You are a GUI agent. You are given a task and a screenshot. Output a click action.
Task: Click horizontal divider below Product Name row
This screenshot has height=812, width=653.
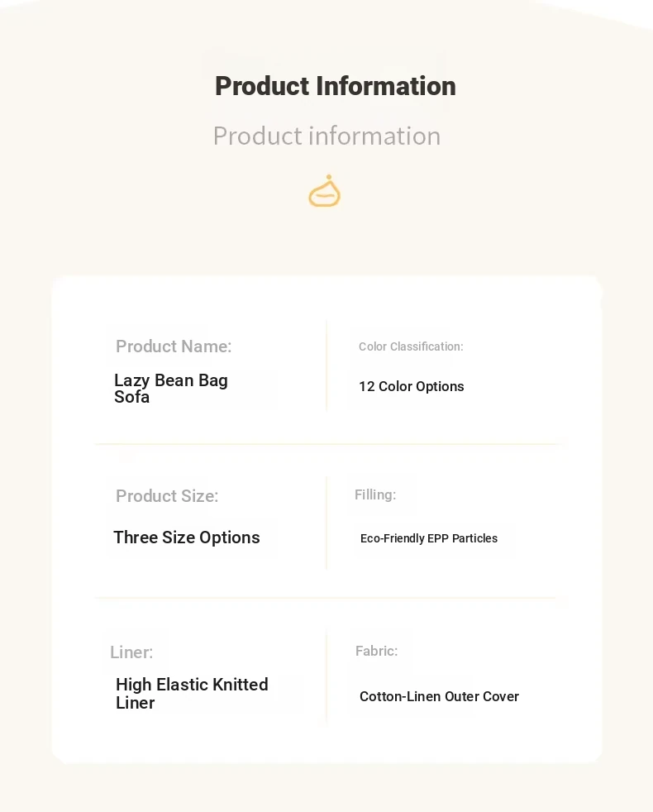coord(331,444)
